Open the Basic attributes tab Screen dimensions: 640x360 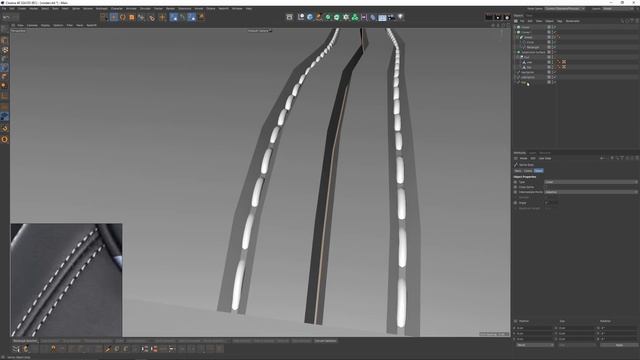pyautogui.click(x=518, y=171)
